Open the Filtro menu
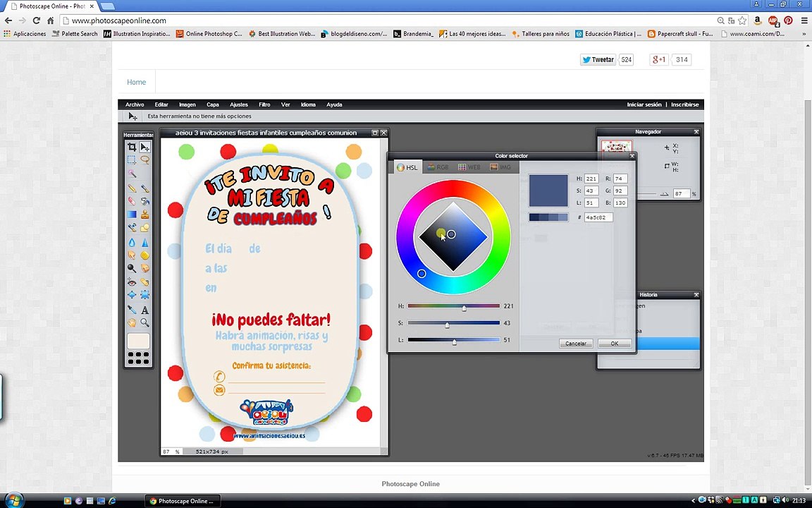Image resolution: width=812 pixels, height=508 pixels. tap(264, 104)
